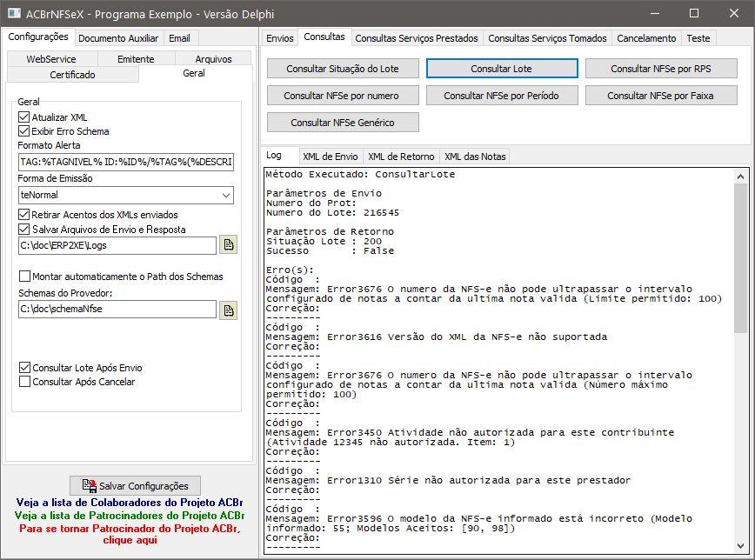Open the Colaboradores do Projeto ACBr link
Image resolution: width=755 pixels, height=560 pixels.
pyautogui.click(x=130, y=503)
